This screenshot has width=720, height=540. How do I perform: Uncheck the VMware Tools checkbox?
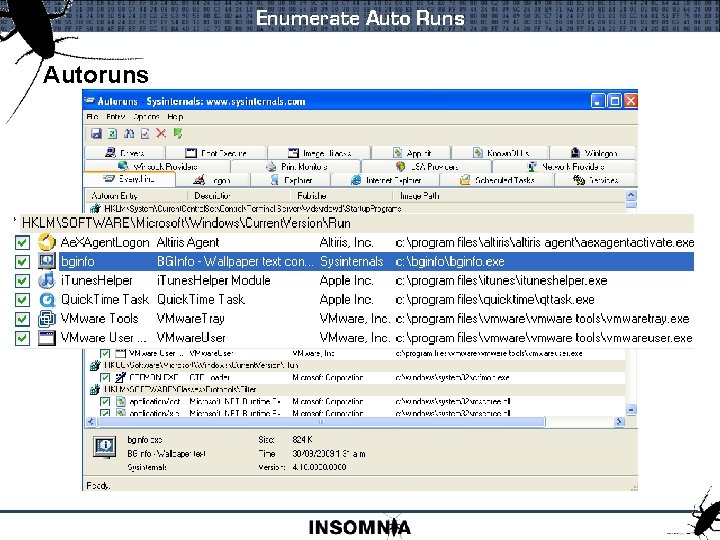(x=22, y=319)
